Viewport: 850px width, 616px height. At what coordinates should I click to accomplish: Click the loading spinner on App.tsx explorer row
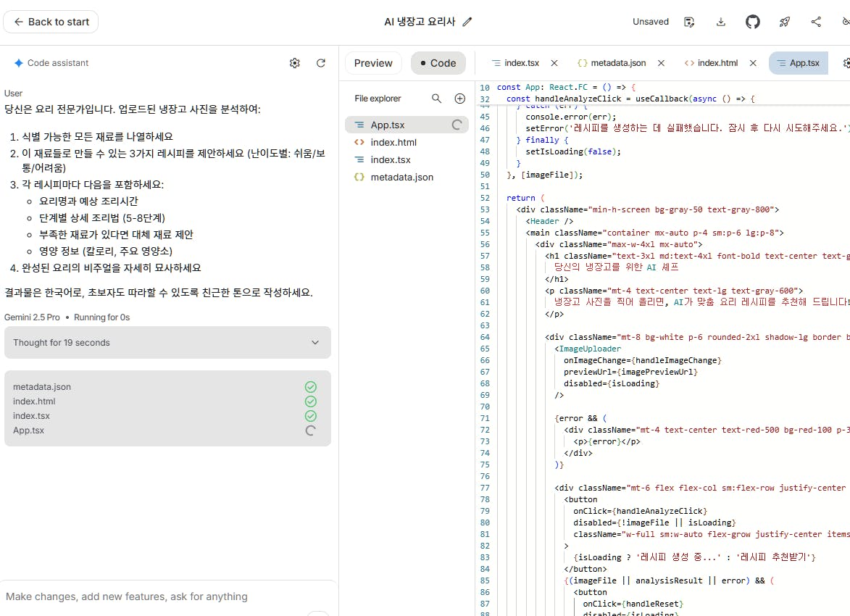click(x=457, y=125)
